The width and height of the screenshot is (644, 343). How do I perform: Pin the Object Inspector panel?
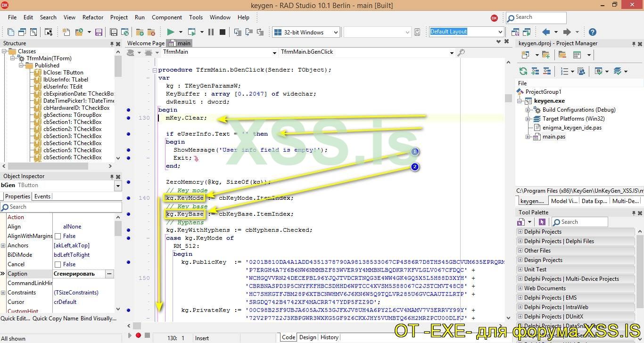pyautogui.click(x=112, y=177)
